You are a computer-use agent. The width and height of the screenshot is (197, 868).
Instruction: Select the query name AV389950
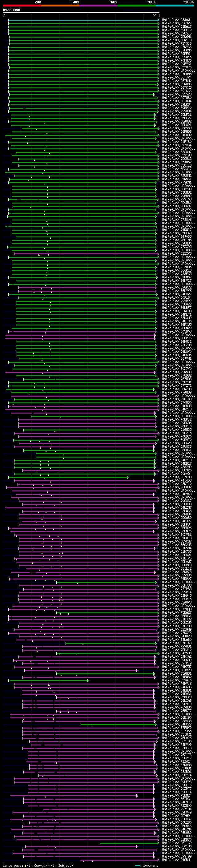[x=11, y=10]
